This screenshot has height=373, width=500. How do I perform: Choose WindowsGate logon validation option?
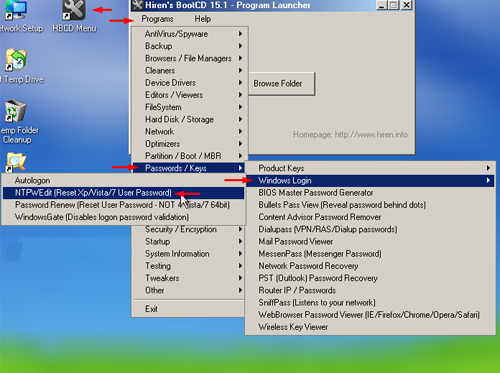point(123,217)
